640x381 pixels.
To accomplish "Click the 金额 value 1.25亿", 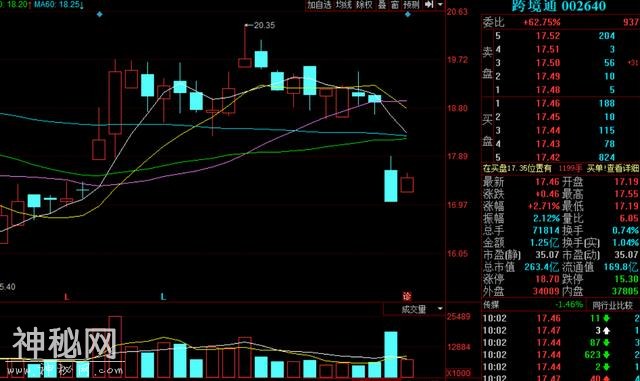I will coord(544,243).
